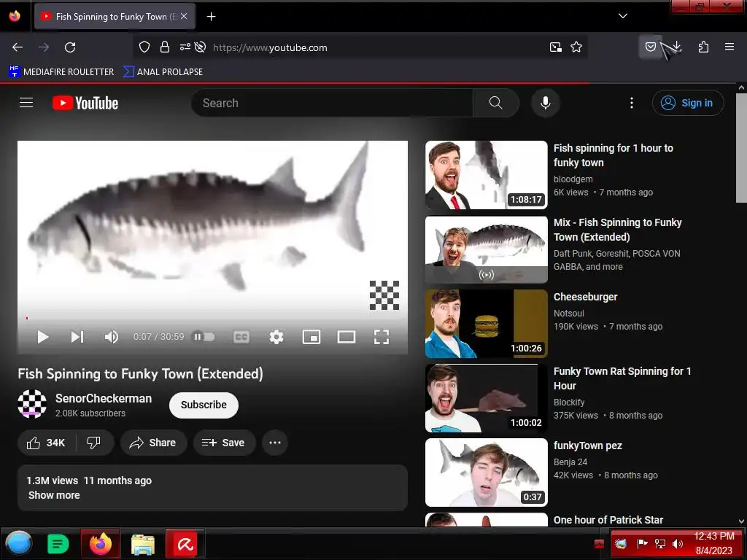Like the video with 34K likes

click(x=46, y=443)
